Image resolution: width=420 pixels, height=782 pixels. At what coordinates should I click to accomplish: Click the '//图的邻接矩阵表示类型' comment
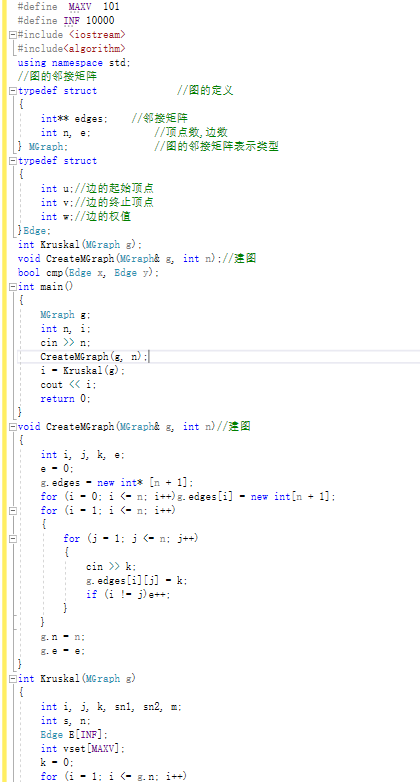click(x=216, y=147)
